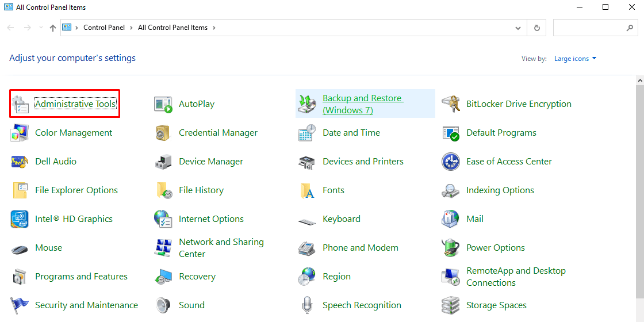The image size is (644, 322).
Task: Click the Recovery text link
Action: pyautogui.click(x=197, y=277)
